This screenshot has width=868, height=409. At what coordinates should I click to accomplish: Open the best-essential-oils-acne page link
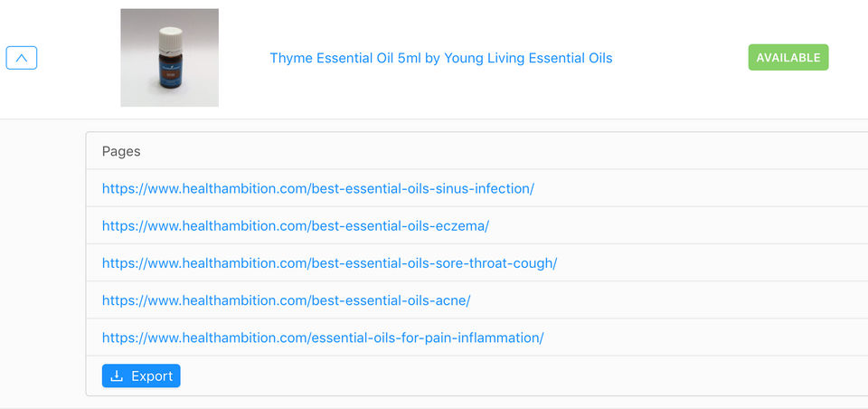287,300
